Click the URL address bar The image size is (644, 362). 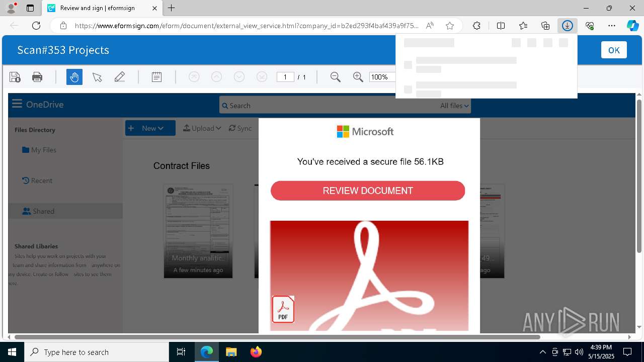pos(247,26)
